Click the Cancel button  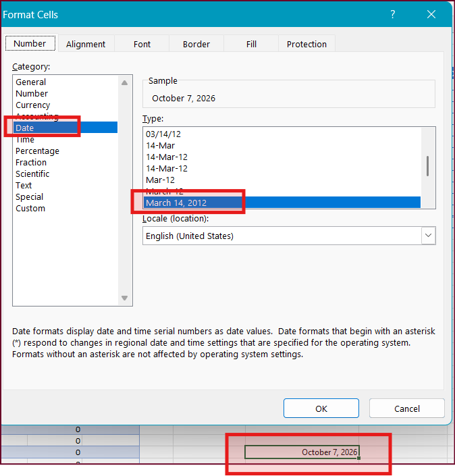coord(407,408)
